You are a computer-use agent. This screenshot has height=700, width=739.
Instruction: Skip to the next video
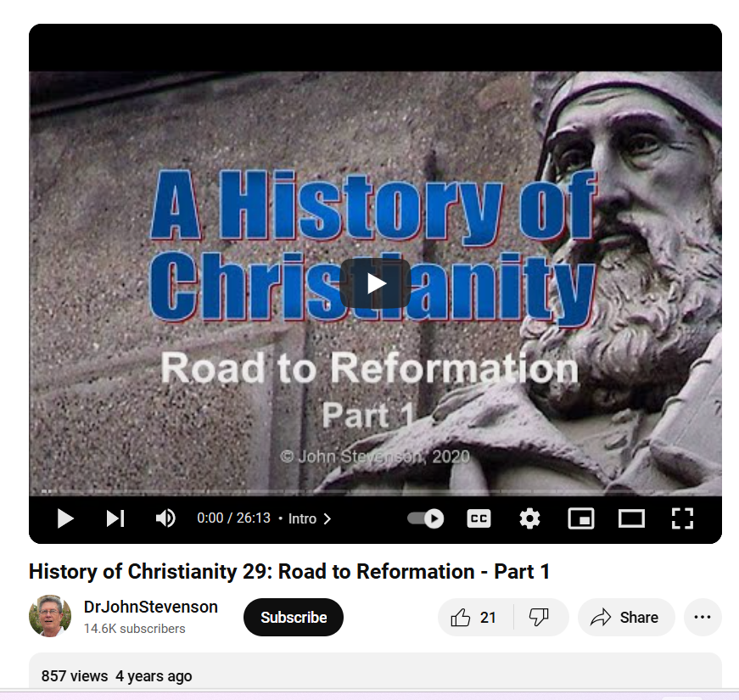[115, 518]
